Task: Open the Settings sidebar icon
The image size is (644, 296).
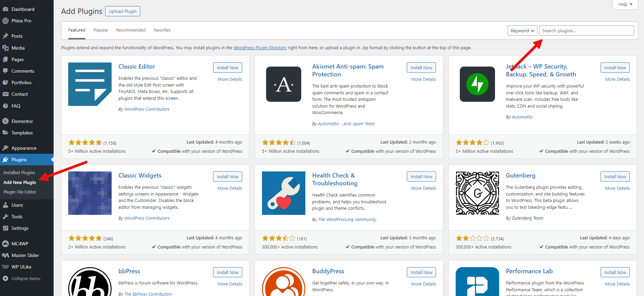Action: 5,228
